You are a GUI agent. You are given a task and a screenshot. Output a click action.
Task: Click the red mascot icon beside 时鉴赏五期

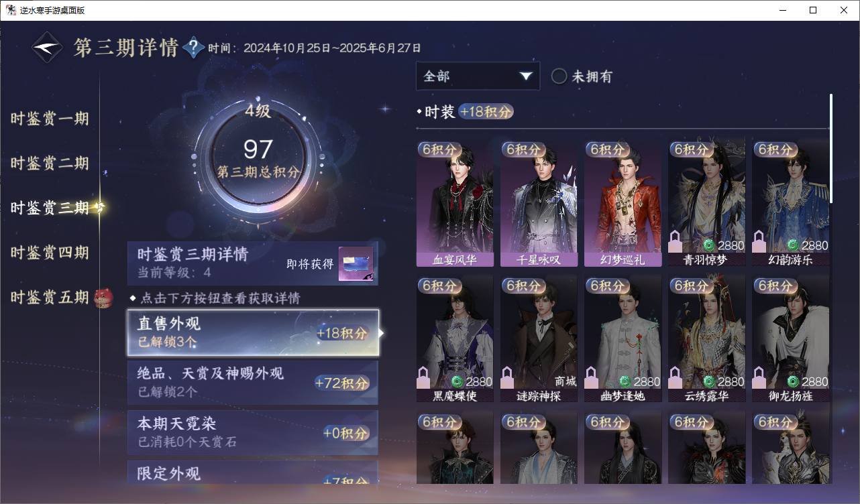coord(103,297)
